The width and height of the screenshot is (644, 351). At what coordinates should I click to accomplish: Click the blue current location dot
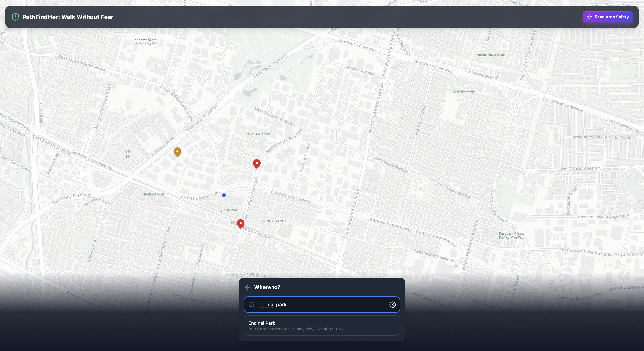(224, 195)
